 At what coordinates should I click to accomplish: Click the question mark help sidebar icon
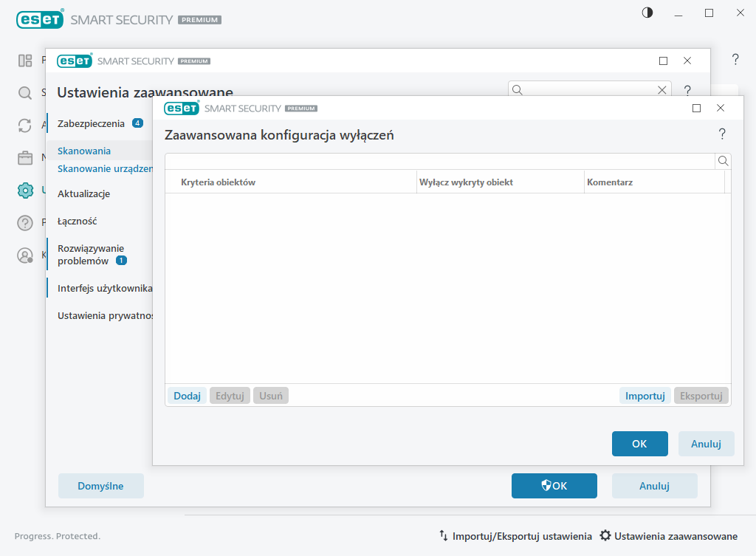(x=25, y=222)
